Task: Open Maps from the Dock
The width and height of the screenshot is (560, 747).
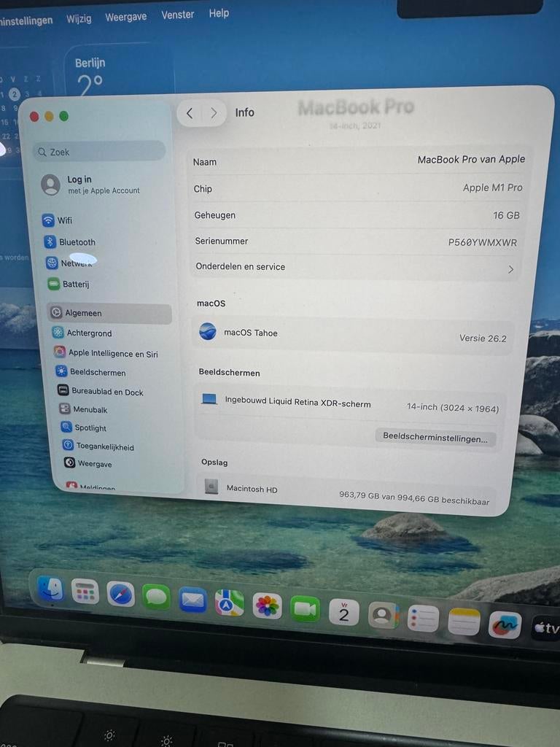Action: pyautogui.click(x=229, y=603)
